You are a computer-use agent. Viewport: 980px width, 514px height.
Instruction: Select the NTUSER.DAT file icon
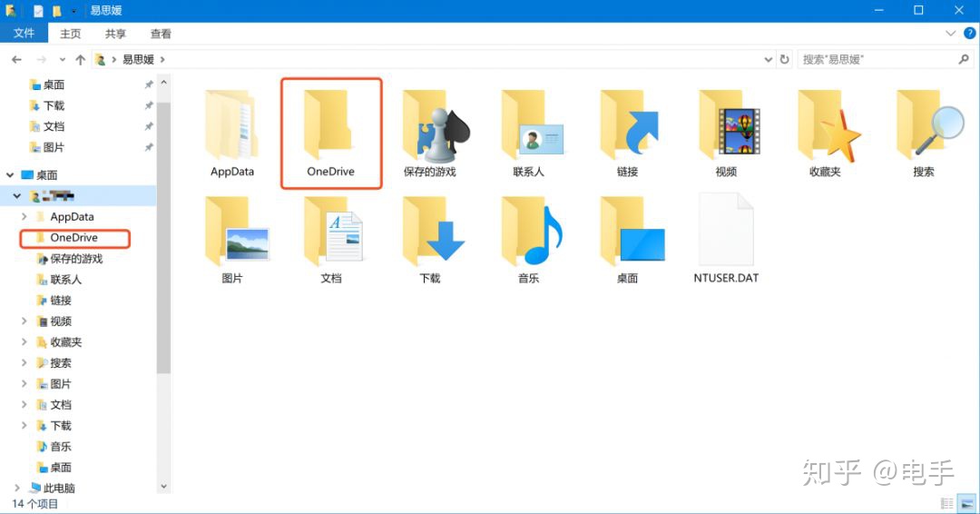726,230
